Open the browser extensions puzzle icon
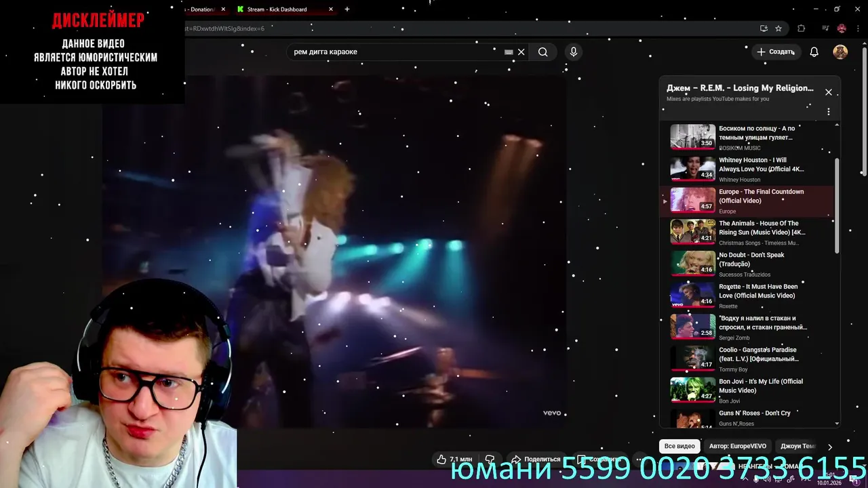The height and width of the screenshot is (488, 868). [802, 28]
